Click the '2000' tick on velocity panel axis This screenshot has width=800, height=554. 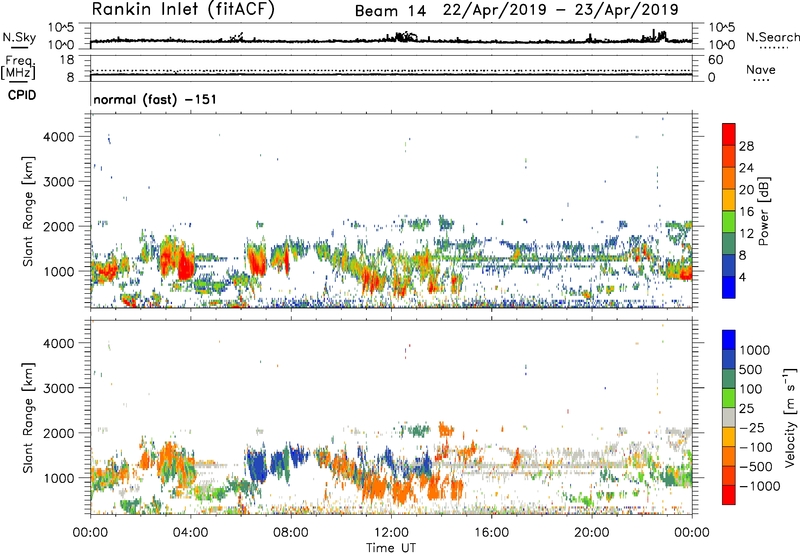pyautogui.click(x=59, y=433)
